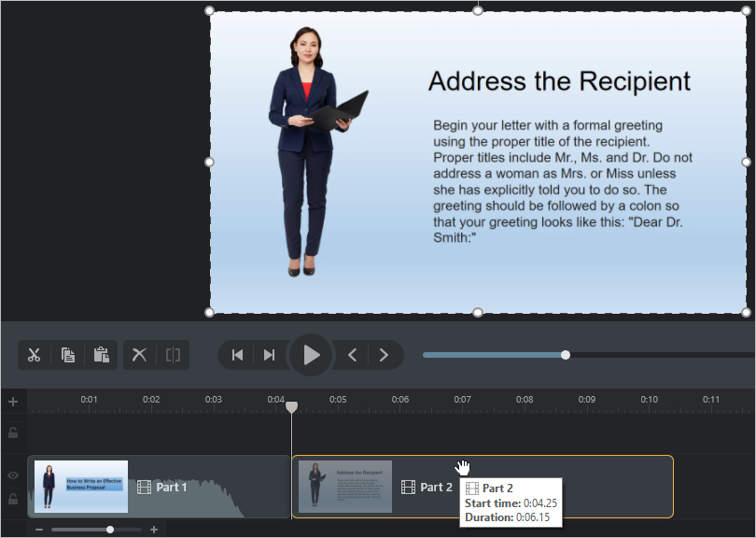This screenshot has height=538, width=756.
Task: Click the 0:11 mark on the ruler
Action: pos(711,400)
